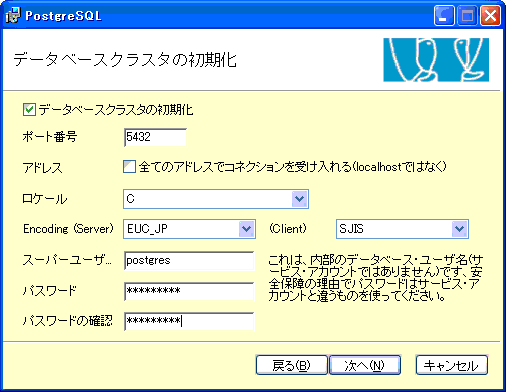
Task: Open the ロケール dropdown arrow
Action: (x=299, y=199)
